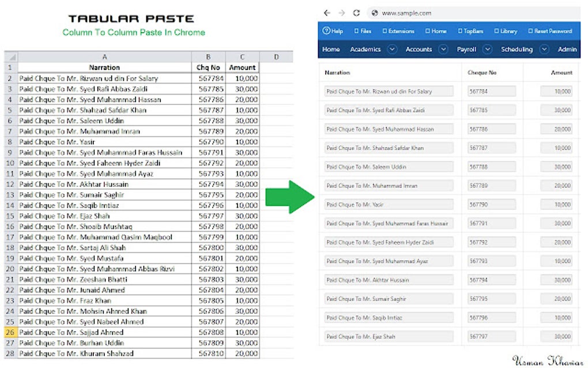This screenshot has width=588, height=368.
Task: Check the TopBars option
Action: [x=459, y=31]
